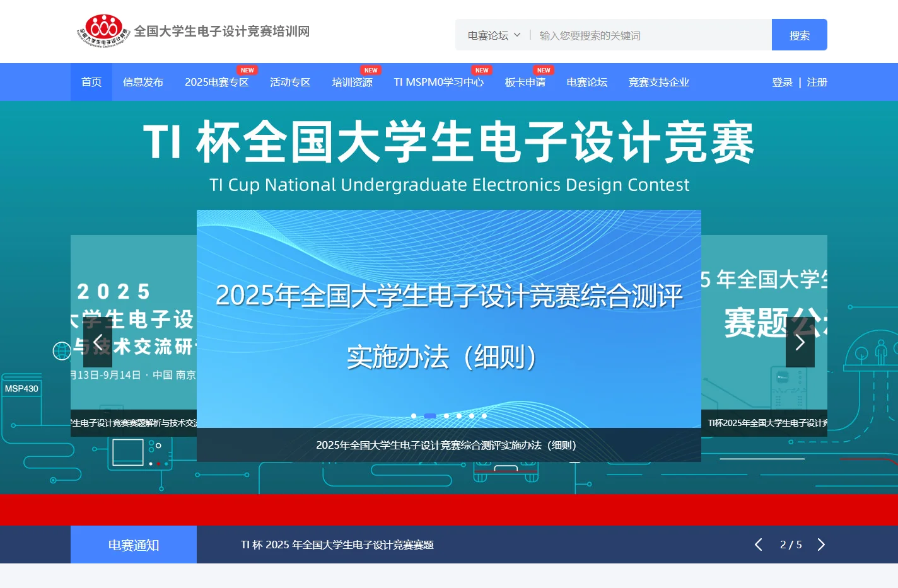Image resolution: width=898 pixels, height=588 pixels.
Task: Select the active blue second carousel indicator
Action: (x=430, y=416)
